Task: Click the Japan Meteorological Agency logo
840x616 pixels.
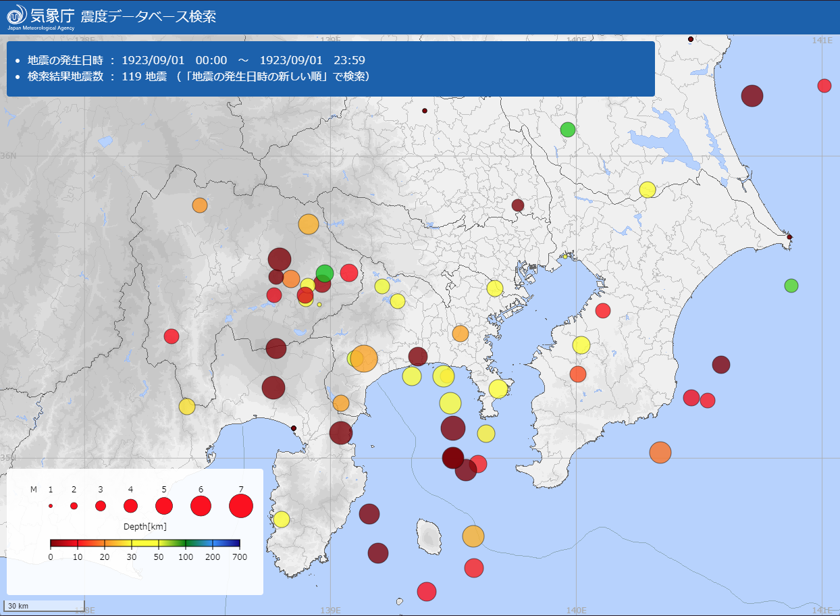Action: tap(40, 17)
